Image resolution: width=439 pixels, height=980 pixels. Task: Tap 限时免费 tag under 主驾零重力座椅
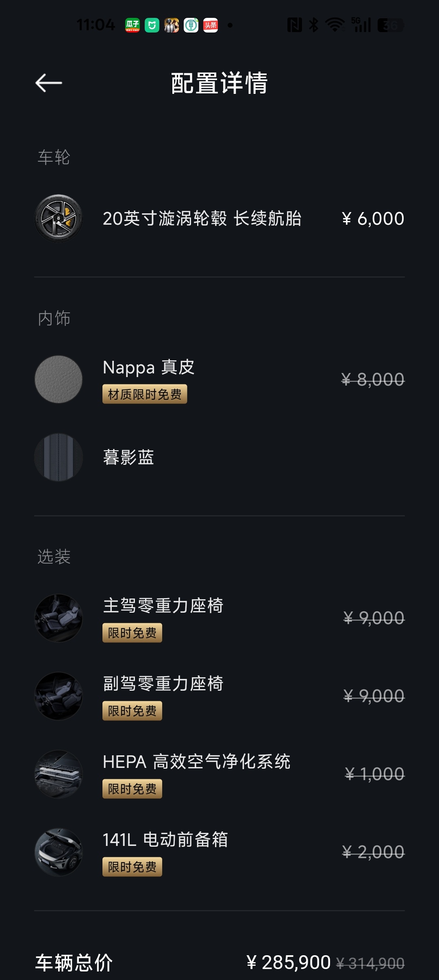132,633
